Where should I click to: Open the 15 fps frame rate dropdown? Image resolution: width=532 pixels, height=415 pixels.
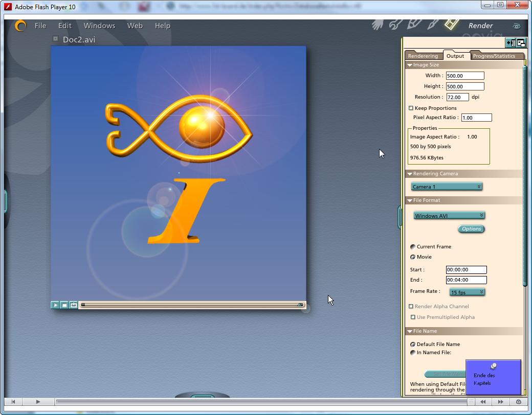point(467,292)
